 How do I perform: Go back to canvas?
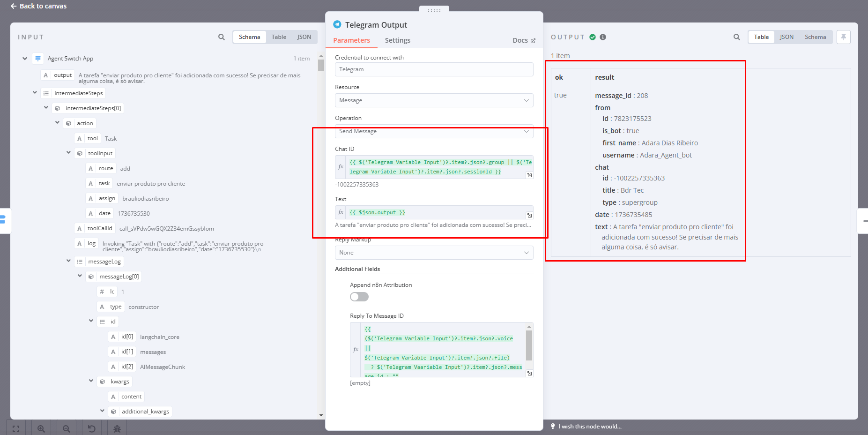tap(39, 6)
